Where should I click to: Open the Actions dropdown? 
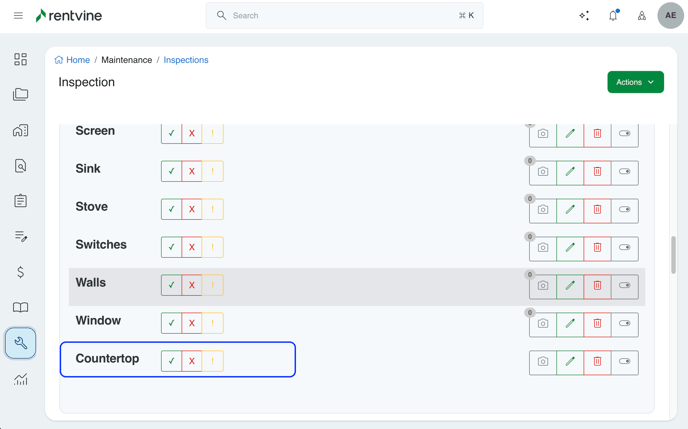pyautogui.click(x=635, y=82)
